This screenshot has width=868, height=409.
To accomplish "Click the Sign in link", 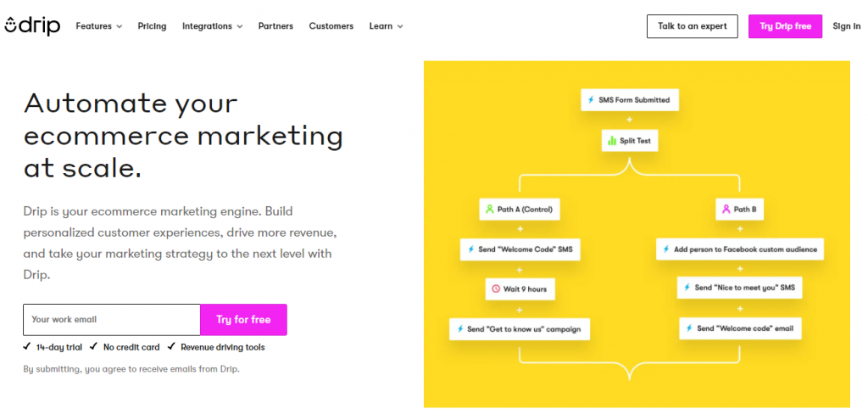I will tap(846, 26).
